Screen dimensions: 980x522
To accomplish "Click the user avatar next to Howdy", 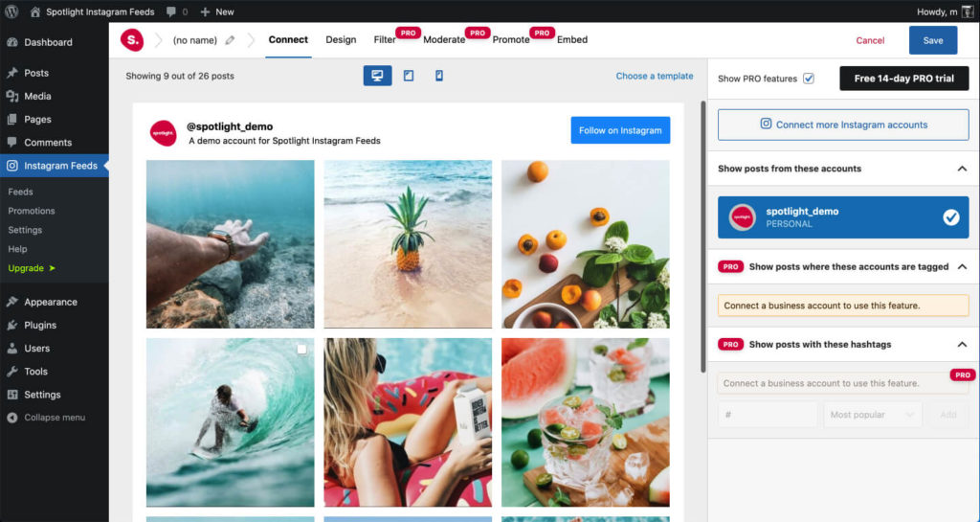I will click(x=968, y=11).
